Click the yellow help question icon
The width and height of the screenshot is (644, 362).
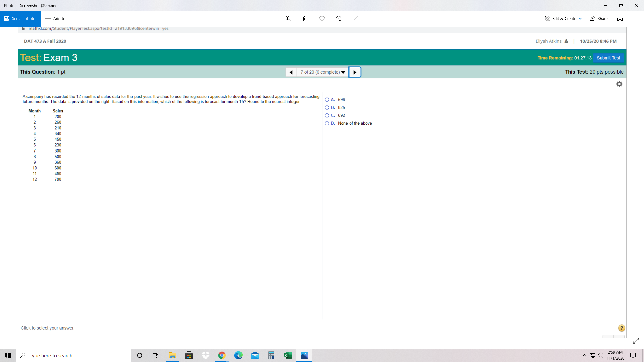tap(621, 328)
